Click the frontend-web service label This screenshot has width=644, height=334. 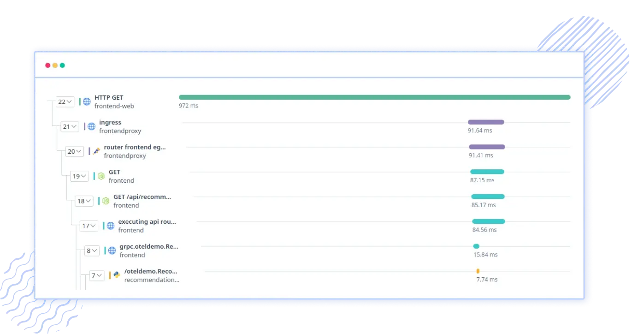(114, 106)
